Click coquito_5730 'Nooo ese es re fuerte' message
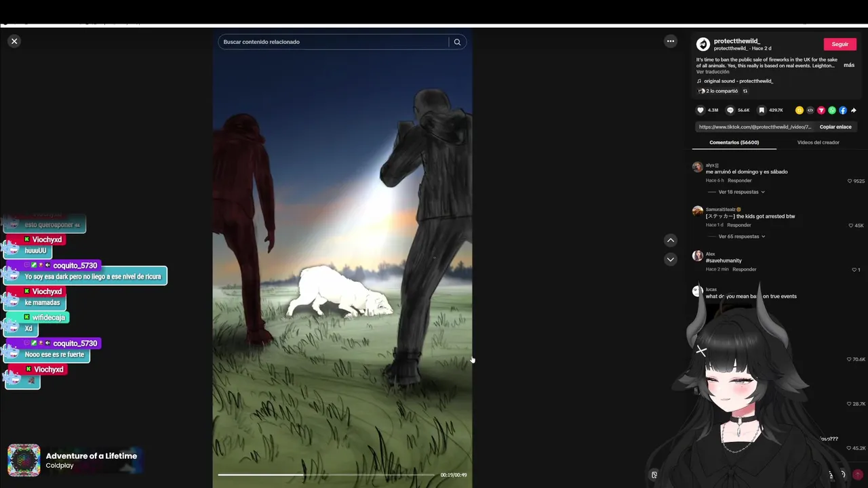 [54, 354]
